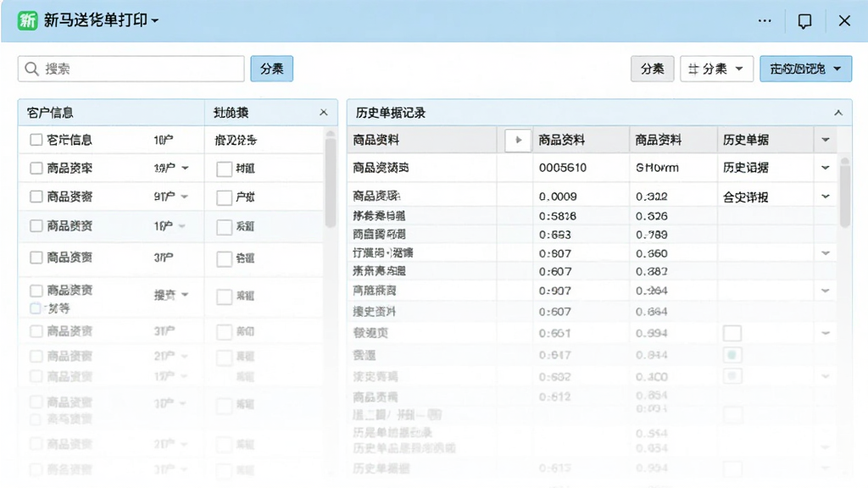Click the 客户信息 panel header
Image resolution: width=868 pixels, height=488 pixels.
(x=111, y=113)
